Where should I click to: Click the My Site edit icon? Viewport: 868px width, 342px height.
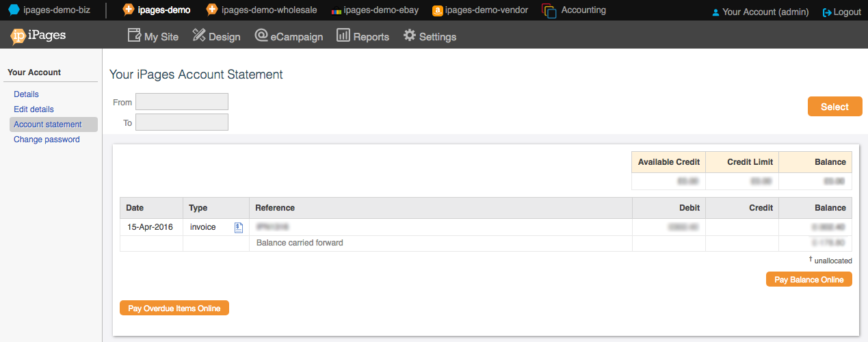click(x=134, y=35)
